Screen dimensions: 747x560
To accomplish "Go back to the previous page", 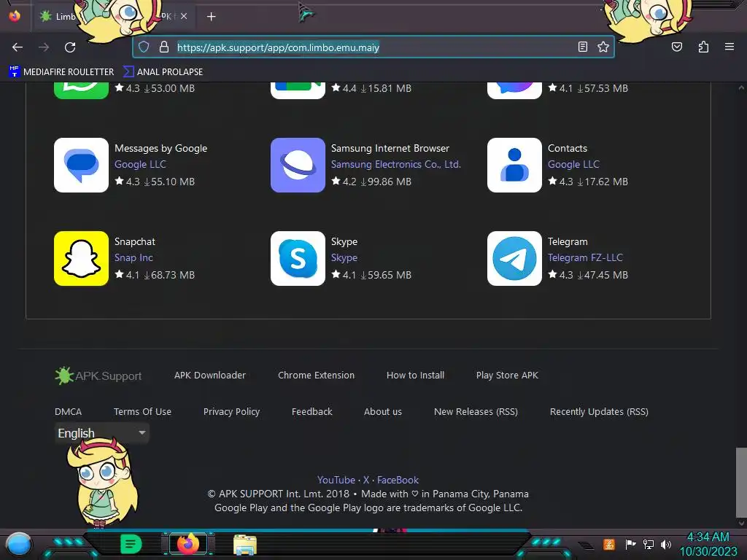I will [18, 47].
